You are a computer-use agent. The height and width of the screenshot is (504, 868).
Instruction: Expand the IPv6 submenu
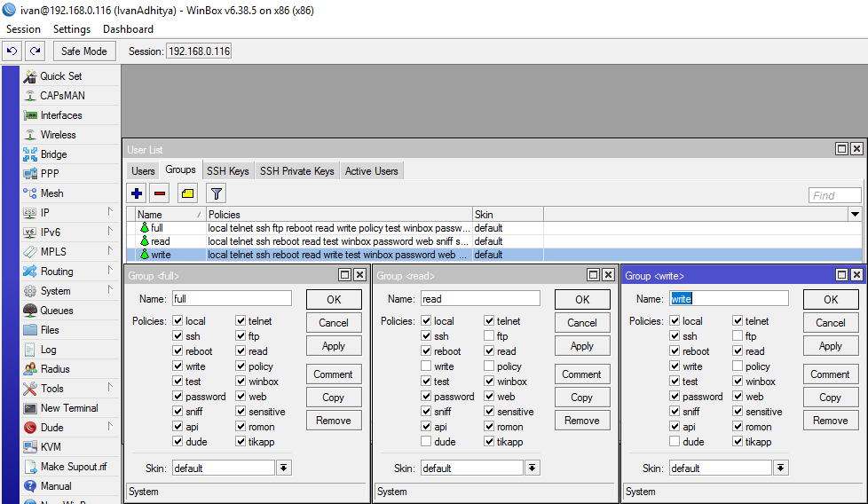point(110,232)
